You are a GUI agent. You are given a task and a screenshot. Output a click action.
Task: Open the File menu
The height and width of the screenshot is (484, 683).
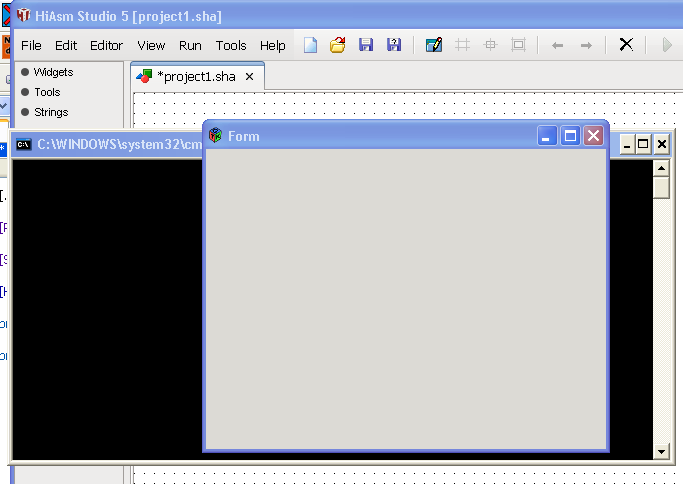click(31, 46)
